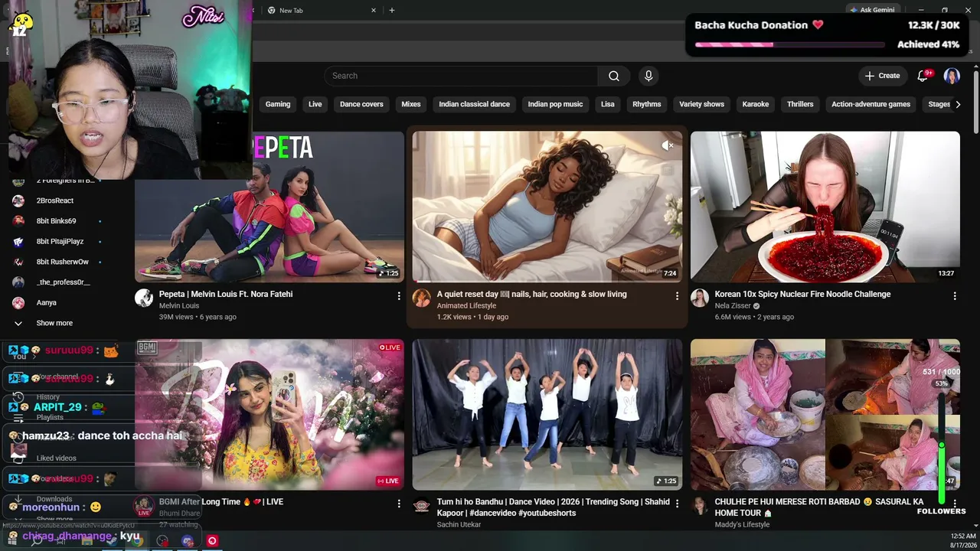The height and width of the screenshot is (551, 980).
Task: Close the New Tab browser tab
Action: click(x=374, y=11)
